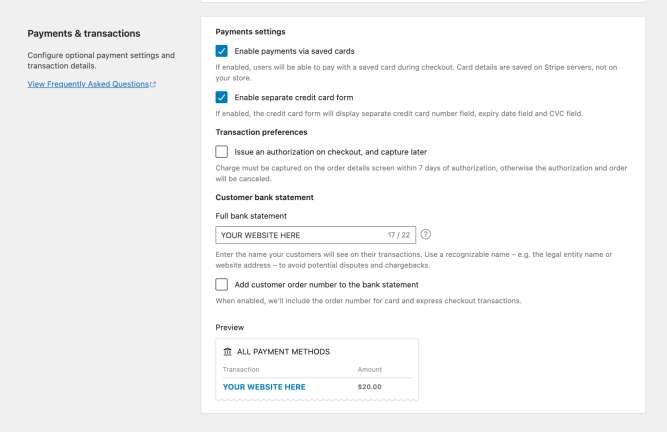Click YOUR WEBSITE HERE in the preview transaction
This screenshot has height=432, width=667.
point(264,387)
